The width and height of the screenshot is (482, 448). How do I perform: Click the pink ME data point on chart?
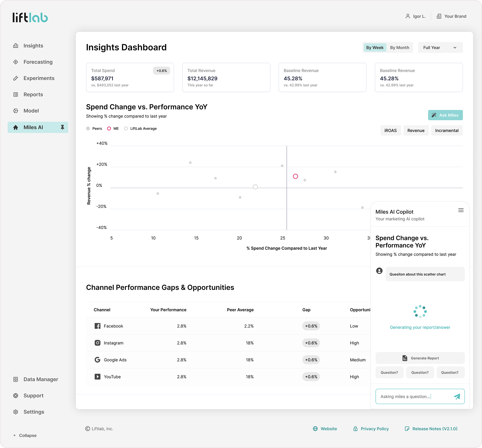[295, 176]
